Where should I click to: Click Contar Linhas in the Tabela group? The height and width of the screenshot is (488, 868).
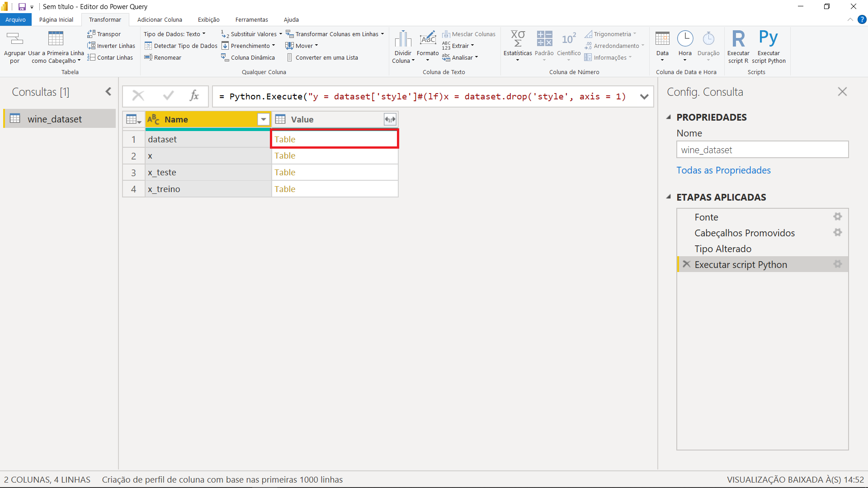click(93, 57)
